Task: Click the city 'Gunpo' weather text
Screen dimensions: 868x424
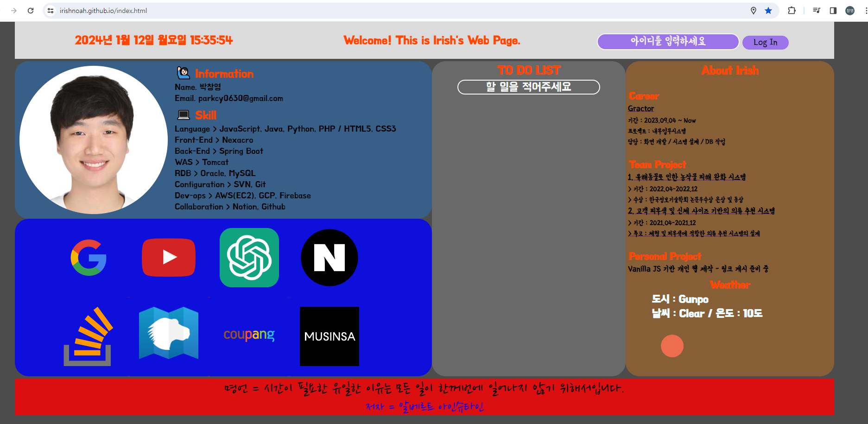Action: 680,299
